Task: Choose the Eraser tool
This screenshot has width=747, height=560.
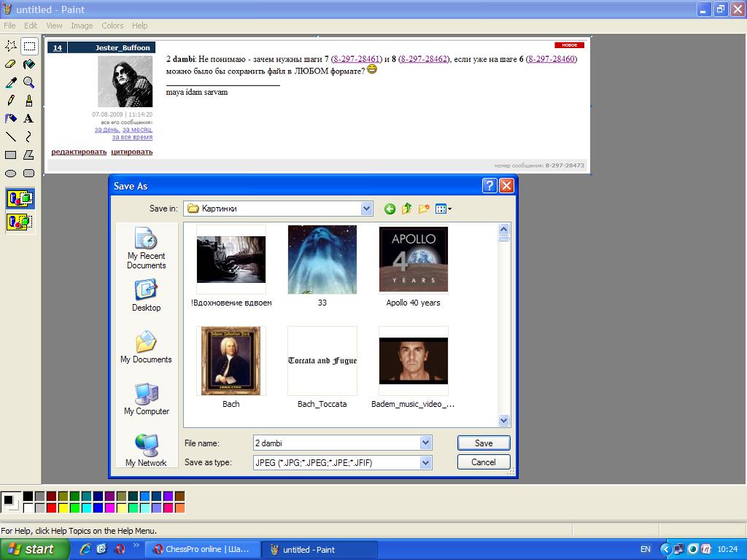Action: click(11, 64)
